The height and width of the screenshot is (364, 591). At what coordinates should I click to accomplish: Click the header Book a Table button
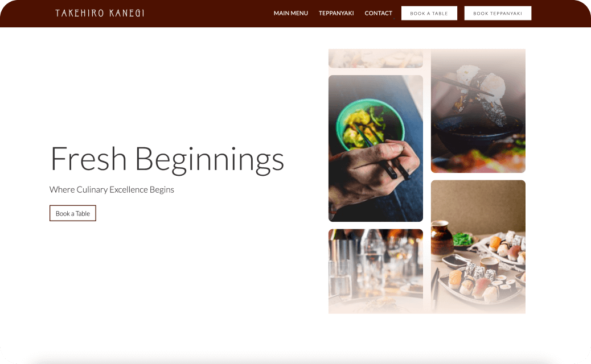[x=429, y=13]
